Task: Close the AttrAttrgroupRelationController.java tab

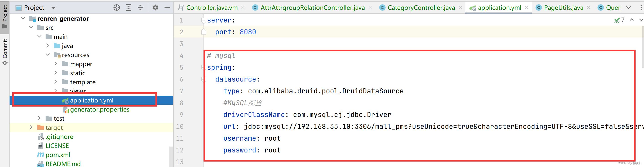Action: 370,8
